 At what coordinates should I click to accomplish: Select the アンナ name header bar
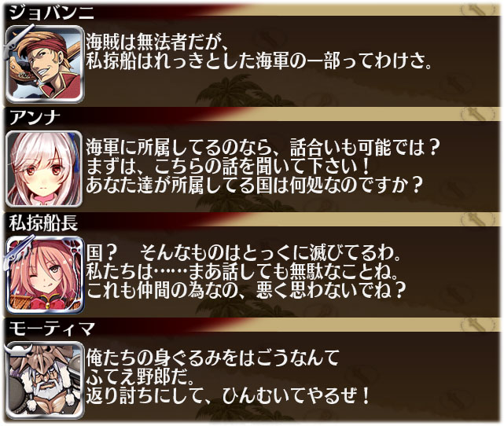[252, 116]
